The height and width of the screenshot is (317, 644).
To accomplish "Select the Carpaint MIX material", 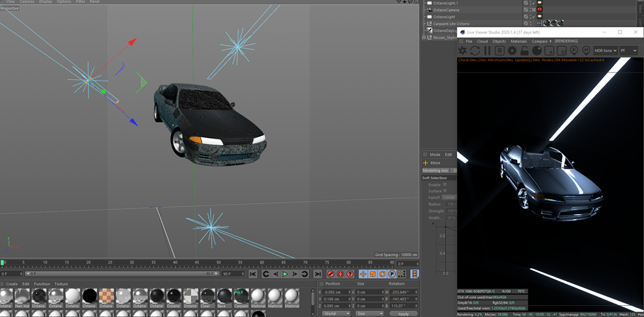I will [x=242, y=297].
